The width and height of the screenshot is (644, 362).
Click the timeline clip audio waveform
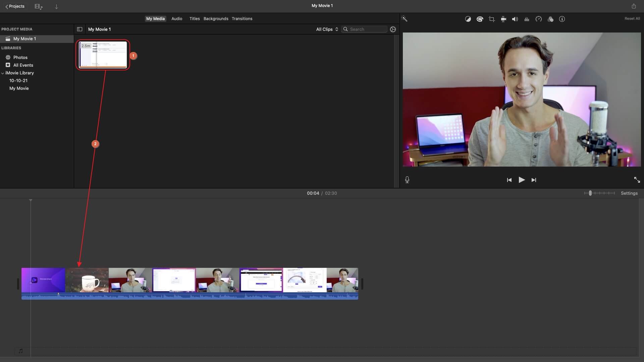pyautogui.click(x=190, y=296)
